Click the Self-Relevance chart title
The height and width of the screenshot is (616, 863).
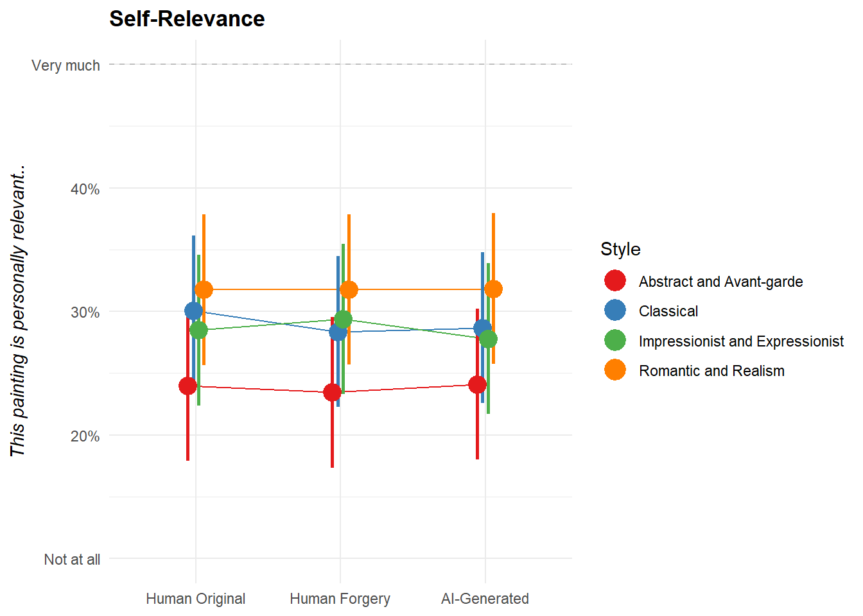(187, 19)
